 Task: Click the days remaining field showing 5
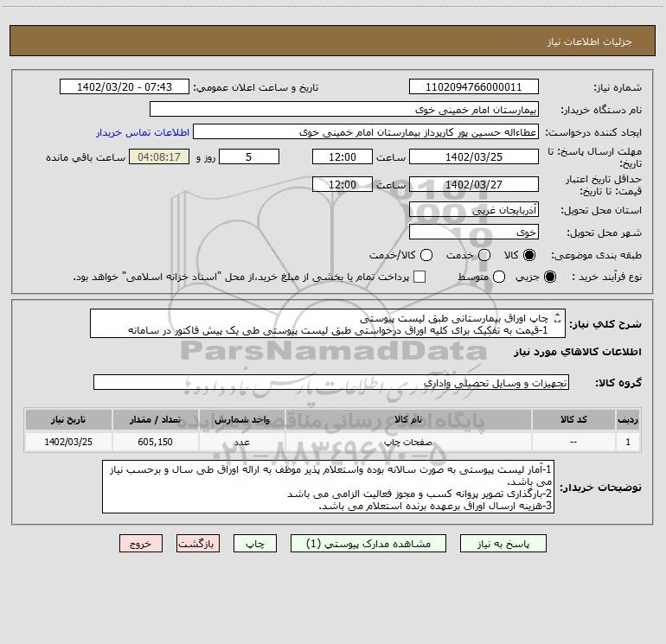click(x=249, y=156)
